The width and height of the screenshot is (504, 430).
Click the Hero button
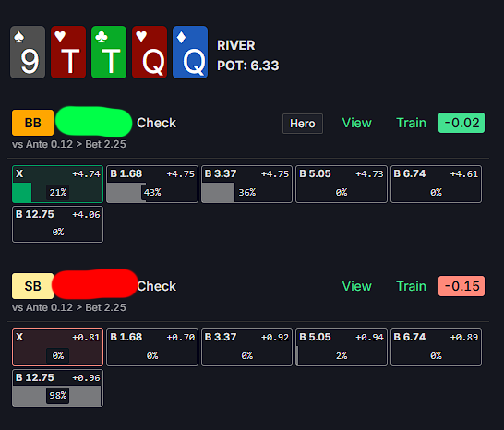pyautogui.click(x=303, y=124)
